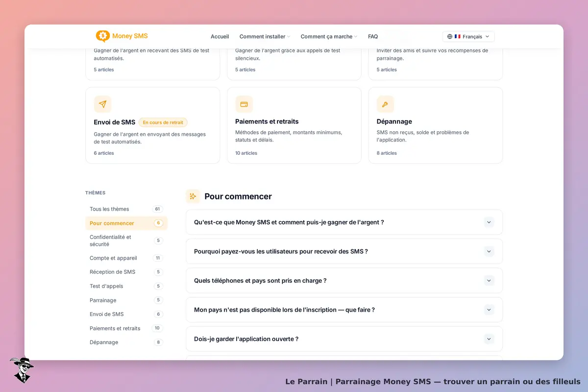Viewport: 588px width, 392px height.
Task: Click the sparkle icon beside Pour commencer heading
Action: [193, 196]
